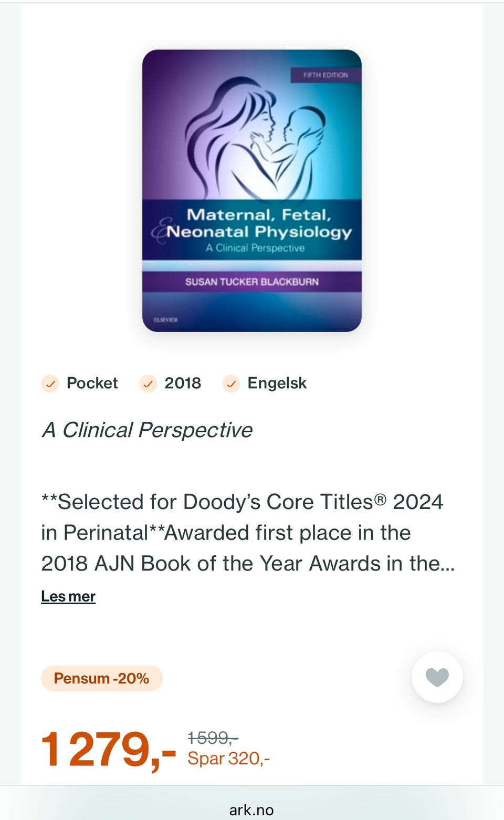This screenshot has width=504, height=820.
Task: Click the Engelsk language label
Action: tap(277, 383)
